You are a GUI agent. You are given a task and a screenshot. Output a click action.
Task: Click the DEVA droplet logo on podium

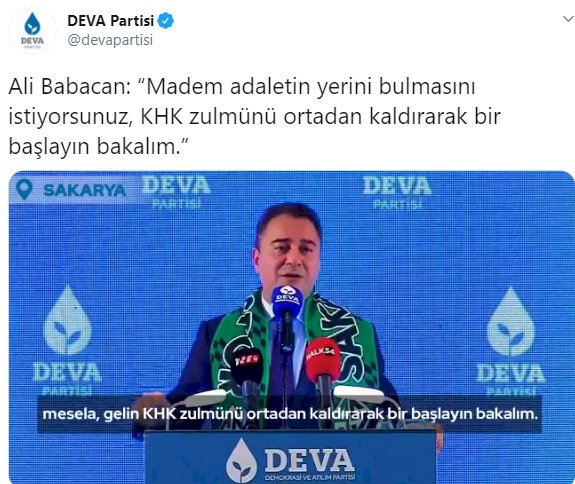pyautogui.click(x=241, y=461)
